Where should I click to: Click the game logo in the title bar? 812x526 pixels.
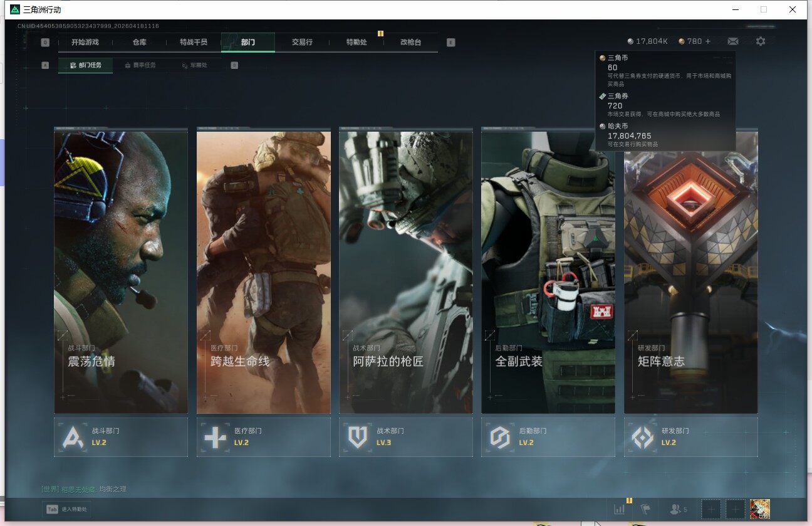[x=15, y=9]
